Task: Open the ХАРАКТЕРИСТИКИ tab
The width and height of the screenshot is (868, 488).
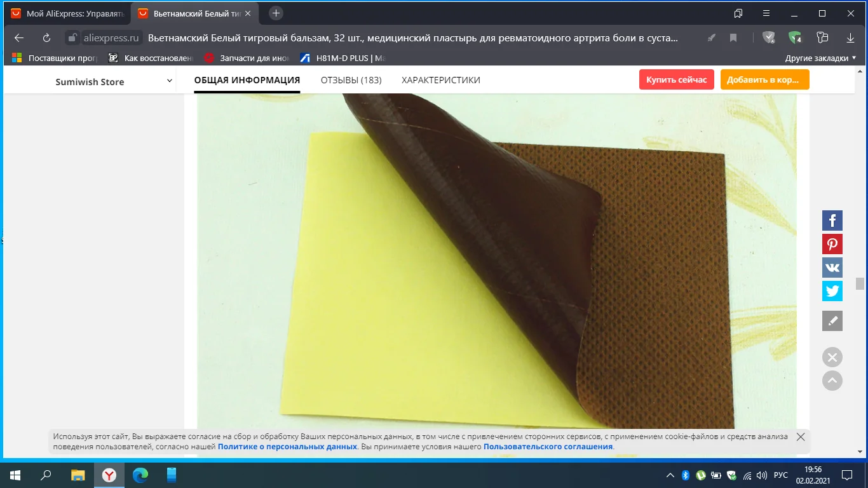Action: point(441,80)
